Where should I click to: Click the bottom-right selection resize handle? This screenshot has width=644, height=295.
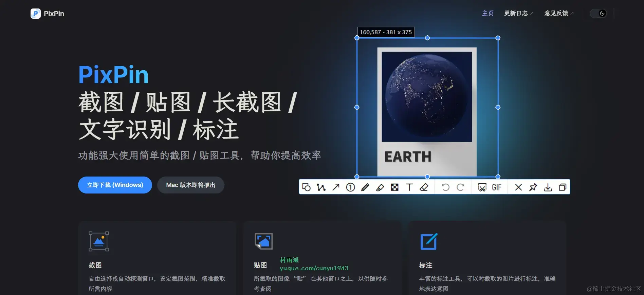pyautogui.click(x=498, y=177)
